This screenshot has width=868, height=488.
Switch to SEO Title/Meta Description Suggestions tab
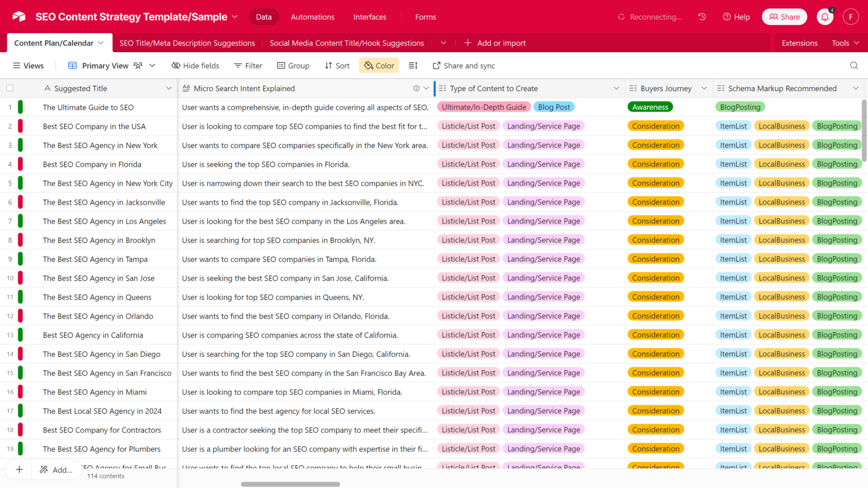[187, 43]
